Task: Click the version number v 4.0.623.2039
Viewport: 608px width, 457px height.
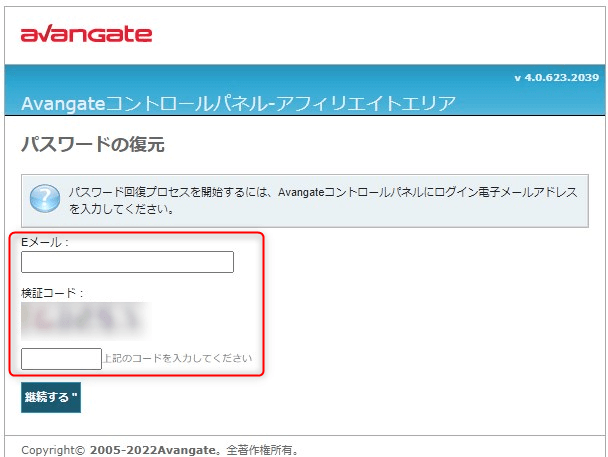Action: tap(557, 78)
